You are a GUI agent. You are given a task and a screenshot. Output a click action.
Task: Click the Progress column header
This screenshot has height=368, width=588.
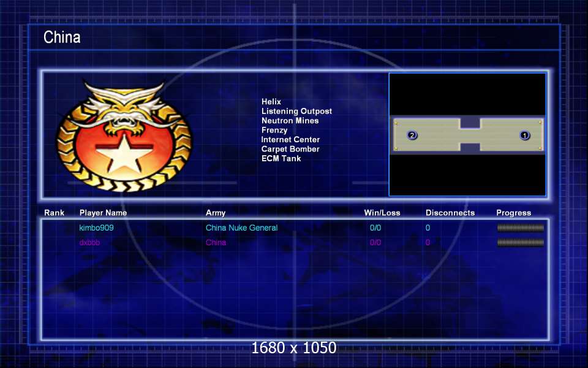click(x=514, y=213)
